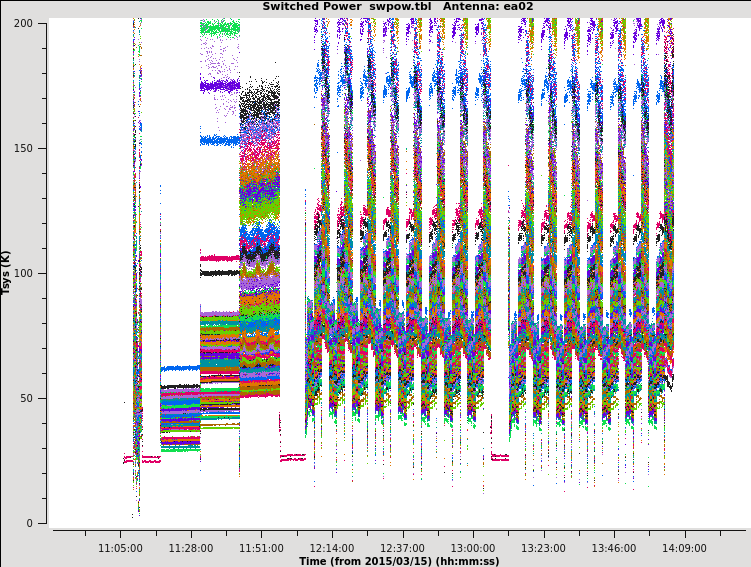The width and height of the screenshot is (751, 567).
Task: Click the 'Tsys (K)' y-axis label
Action: [x=7, y=272]
